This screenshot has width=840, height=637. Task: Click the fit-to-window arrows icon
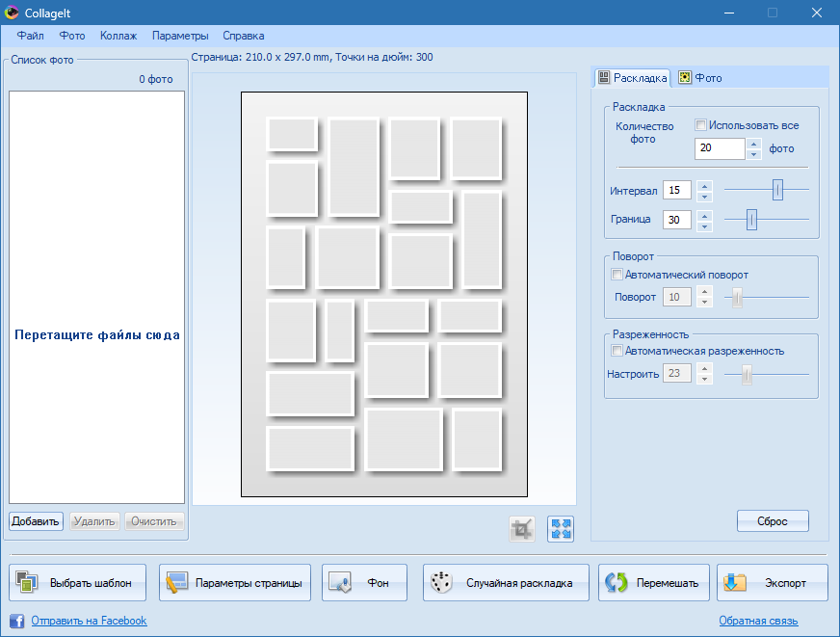tap(561, 529)
